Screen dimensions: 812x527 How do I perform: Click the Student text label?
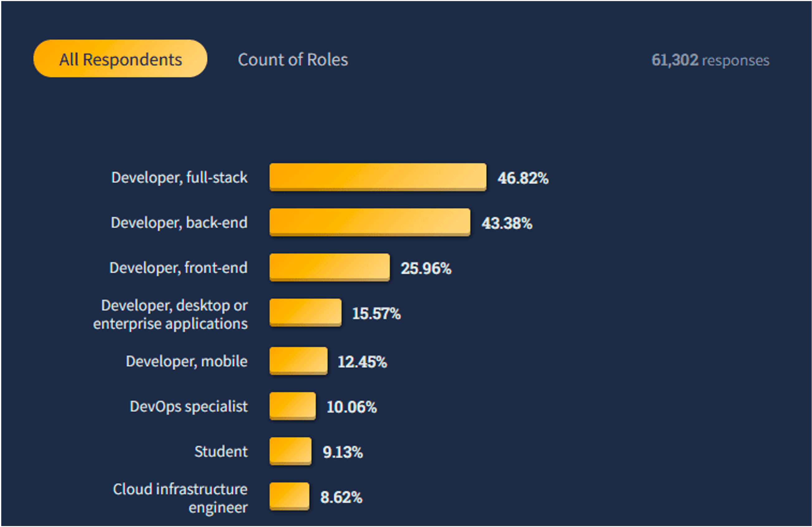(x=221, y=452)
